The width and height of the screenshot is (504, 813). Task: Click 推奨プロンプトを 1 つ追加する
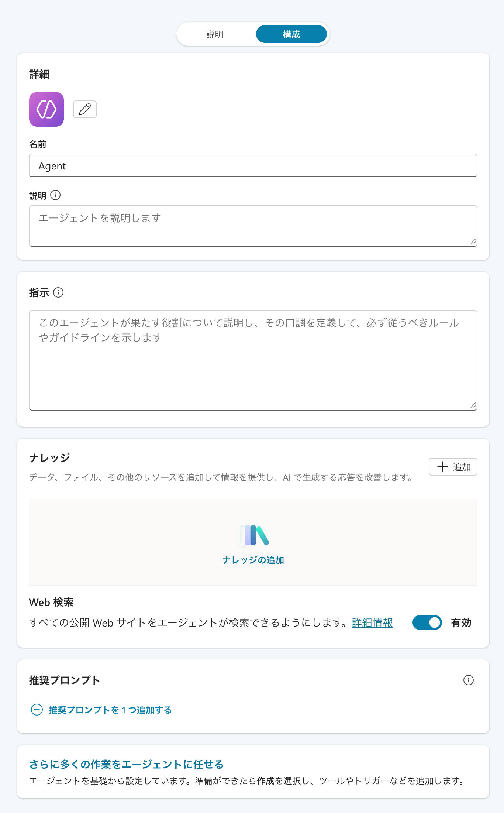tap(110, 710)
